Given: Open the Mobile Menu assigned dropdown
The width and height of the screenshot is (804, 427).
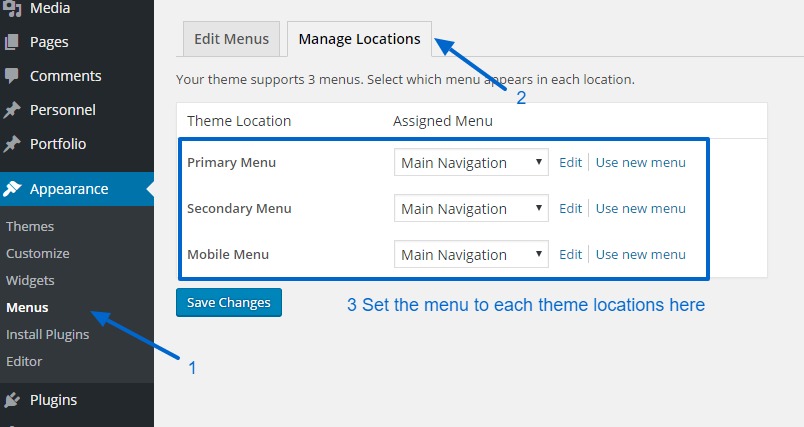Looking at the screenshot, I should click(471, 255).
